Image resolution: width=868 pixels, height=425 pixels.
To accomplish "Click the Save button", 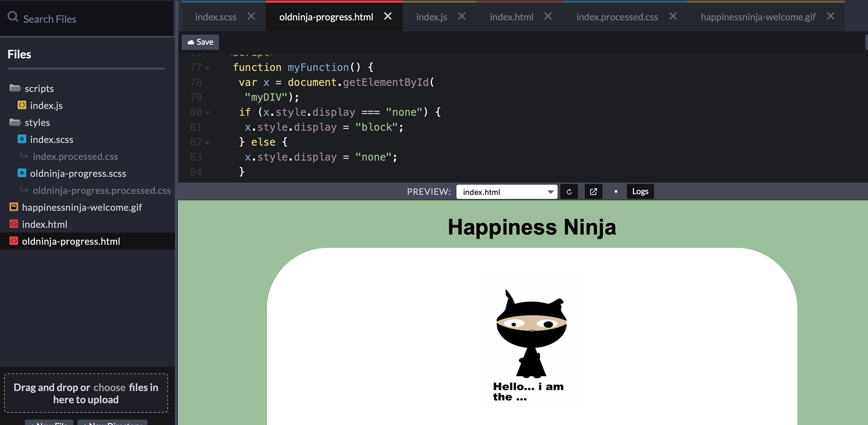I will click(x=200, y=42).
